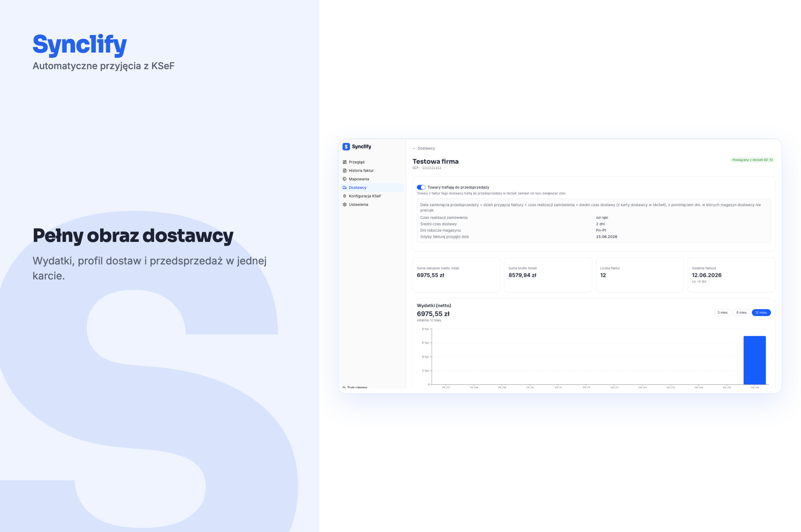Click the NIP: 1111111111 text
Image resolution: width=801 pixels, height=532 pixels.
pos(427,168)
